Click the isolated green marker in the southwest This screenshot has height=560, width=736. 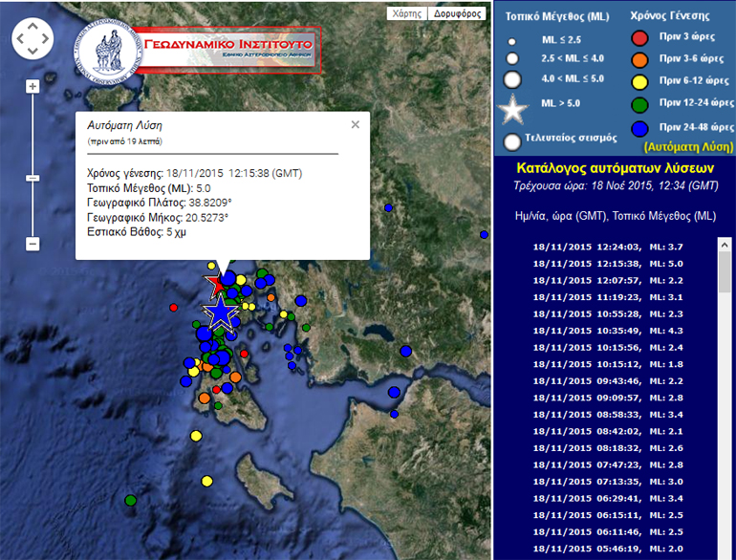click(131, 500)
